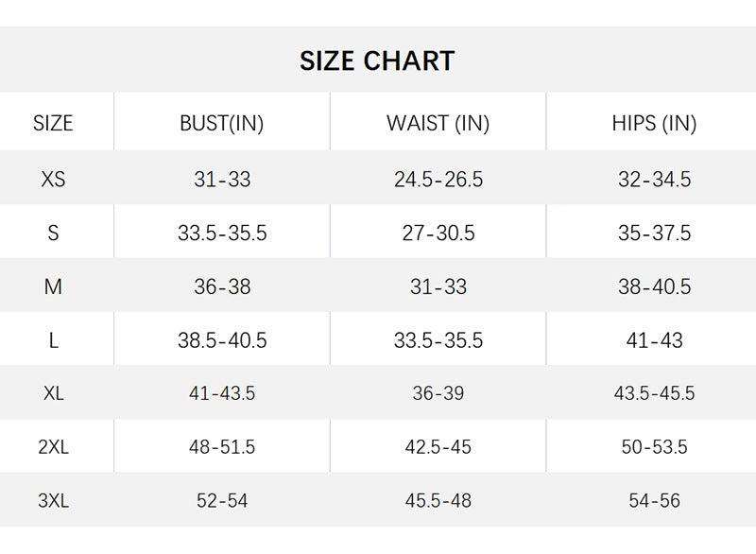This screenshot has width=756, height=554.
Task: Click bust value 38.5-40.5 for L
Action: [x=222, y=340]
